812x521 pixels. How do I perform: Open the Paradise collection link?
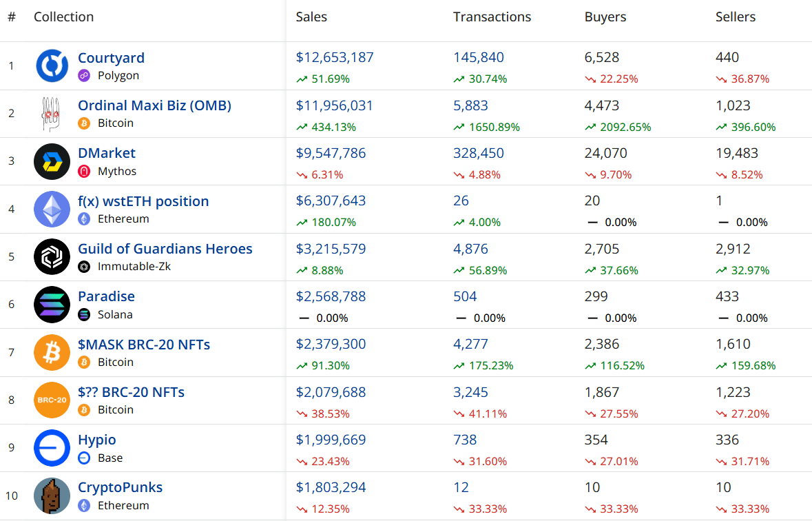pos(106,296)
